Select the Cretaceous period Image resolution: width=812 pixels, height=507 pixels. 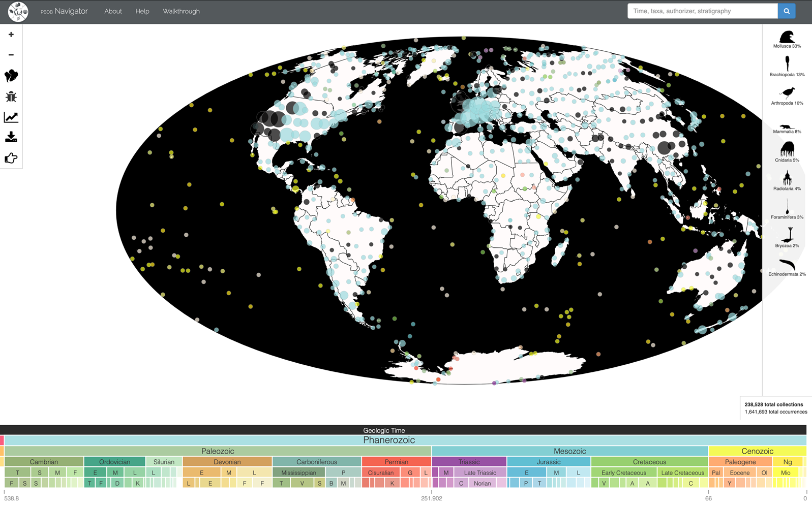(649, 462)
